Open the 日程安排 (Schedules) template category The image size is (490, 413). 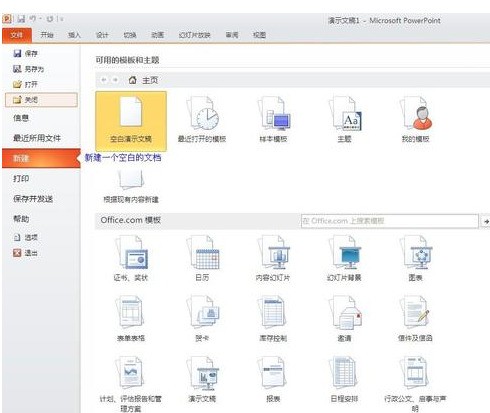344,379
